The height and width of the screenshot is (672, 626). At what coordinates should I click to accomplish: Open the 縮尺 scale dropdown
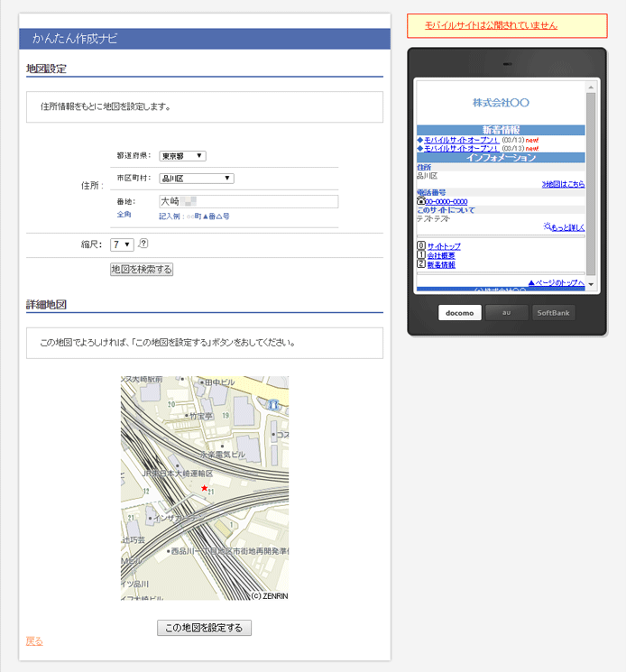pos(122,244)
